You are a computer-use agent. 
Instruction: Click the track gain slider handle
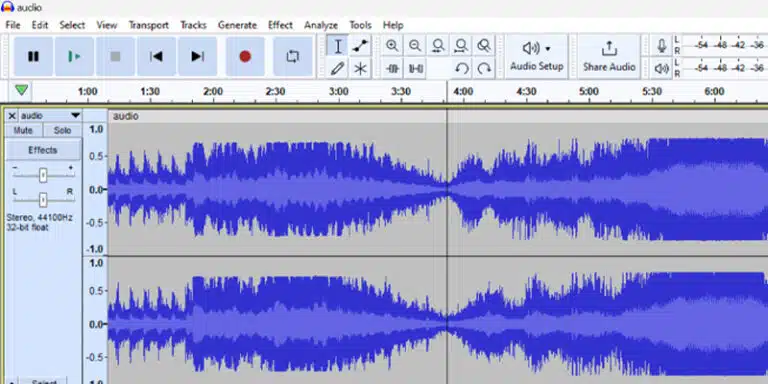click(43, 175)
